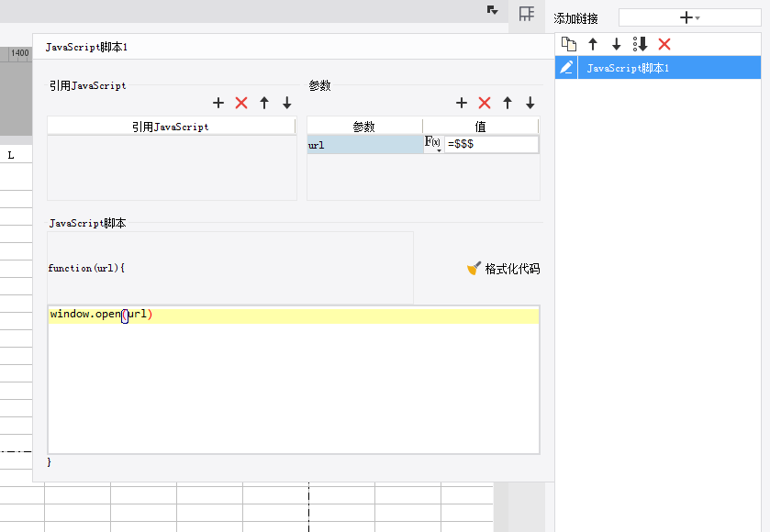Move referenced JavaScript entry down
This screenshot has height=532, width=770.
coord(287,103)
